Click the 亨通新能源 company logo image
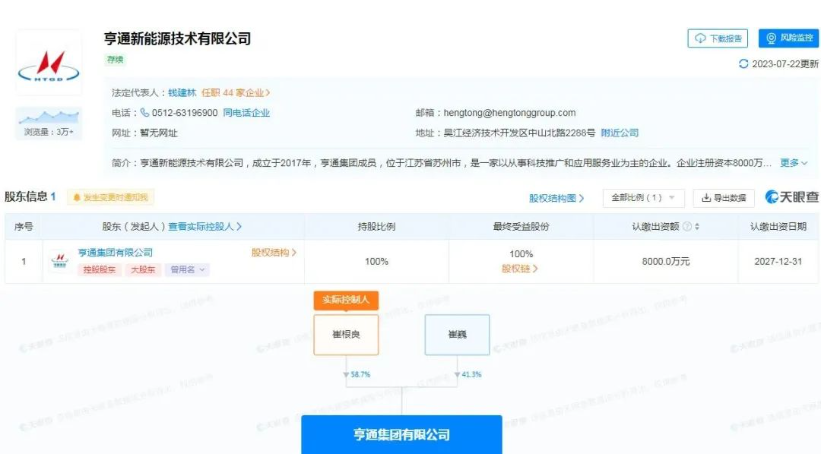 49,62
